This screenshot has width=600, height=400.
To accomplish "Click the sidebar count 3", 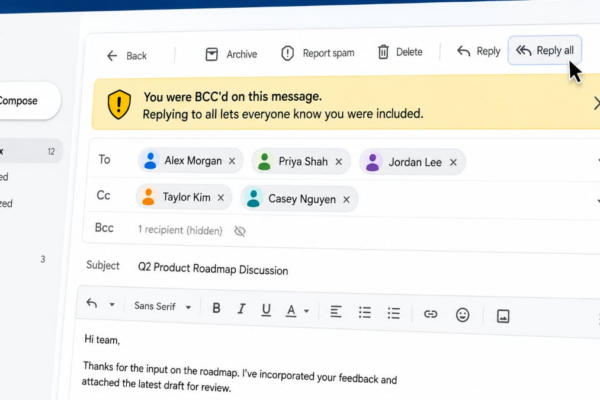I will (43, 259).
